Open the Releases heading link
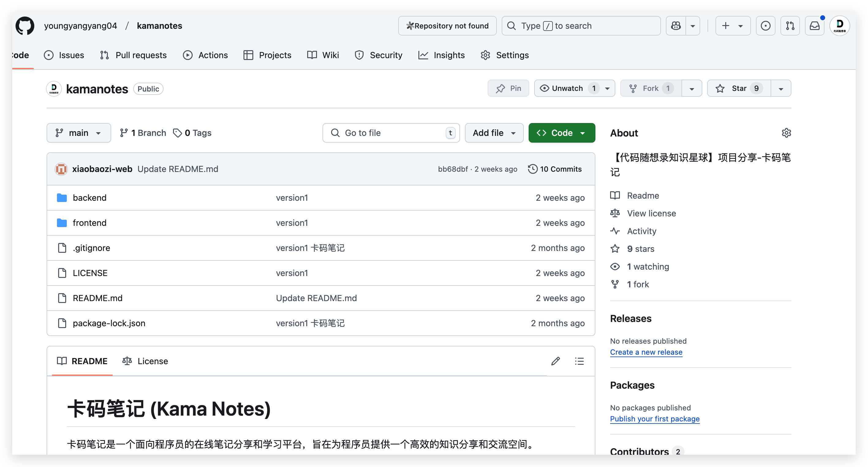This screenshot has height=467, width=868. point(630,318)
